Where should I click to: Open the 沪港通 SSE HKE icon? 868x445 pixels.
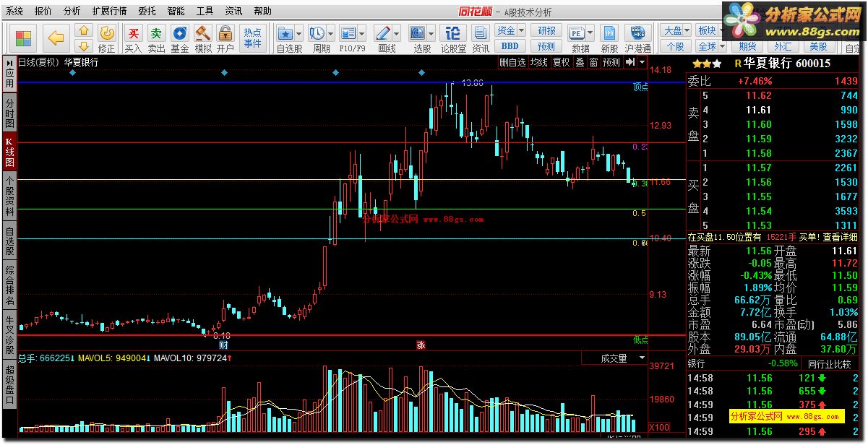pyautogui.click(x=638, y=33)
